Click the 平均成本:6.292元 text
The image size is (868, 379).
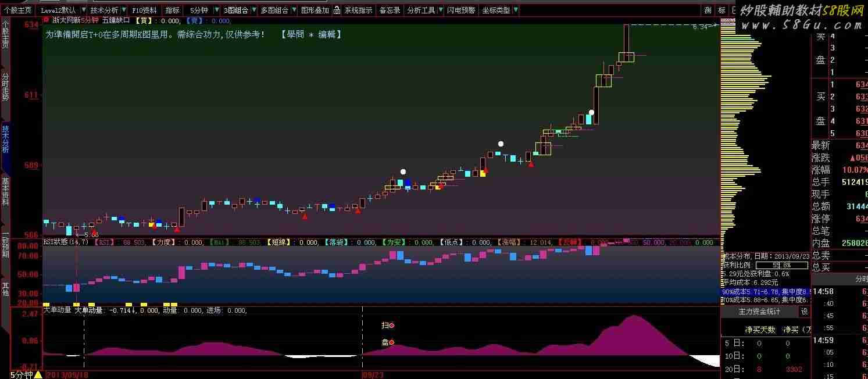pyautogui.click(x=750, y=282)
